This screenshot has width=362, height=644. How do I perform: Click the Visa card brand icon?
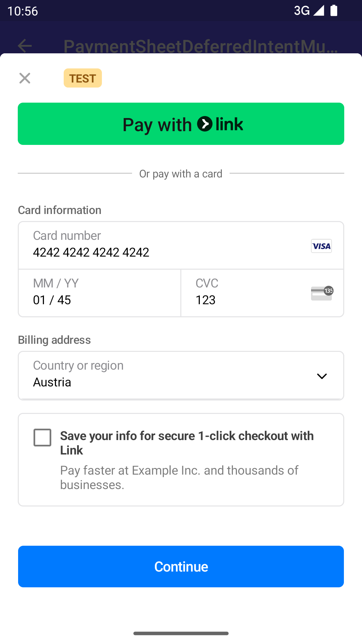tap(321, 246)
